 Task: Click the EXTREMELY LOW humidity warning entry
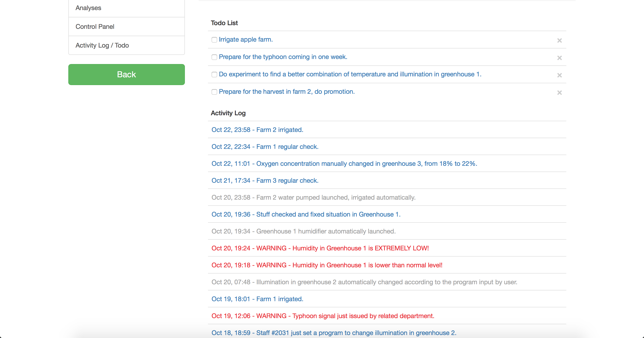pyautogui.click(x=320, y=248)
